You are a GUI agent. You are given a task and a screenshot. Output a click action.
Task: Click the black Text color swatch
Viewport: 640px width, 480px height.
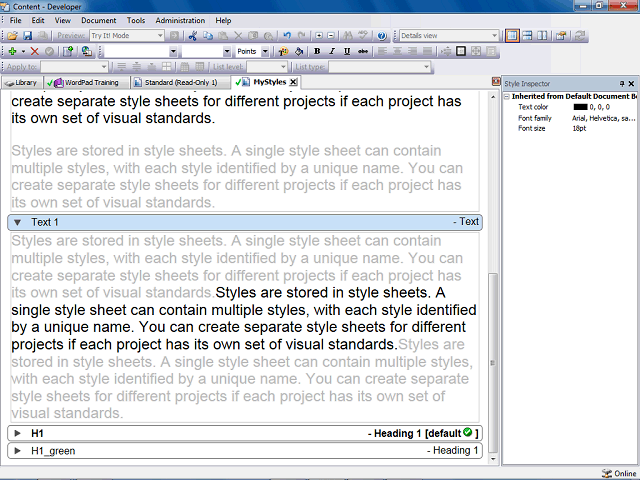[580, 107]
